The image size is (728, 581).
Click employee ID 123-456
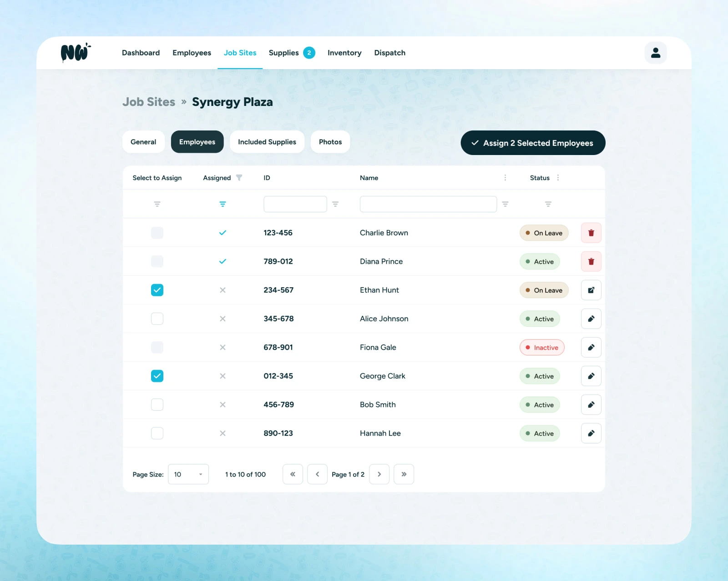pos(278,233)
